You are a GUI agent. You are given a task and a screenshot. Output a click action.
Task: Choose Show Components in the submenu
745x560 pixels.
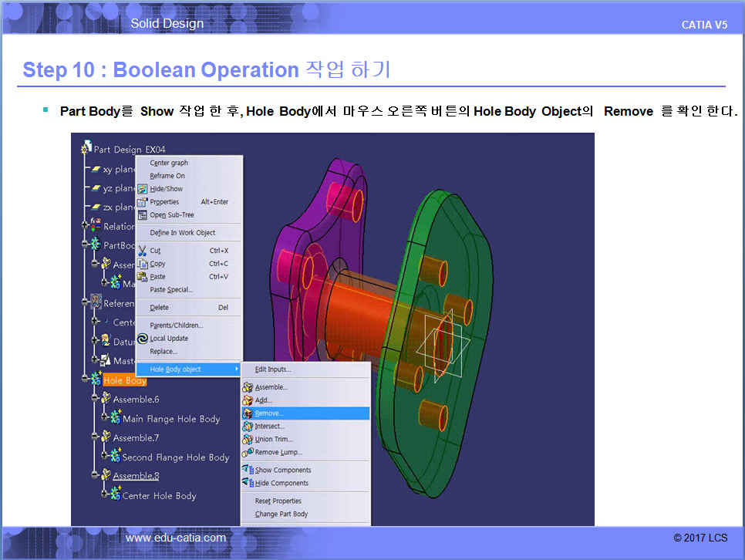(x=282, y=471)
